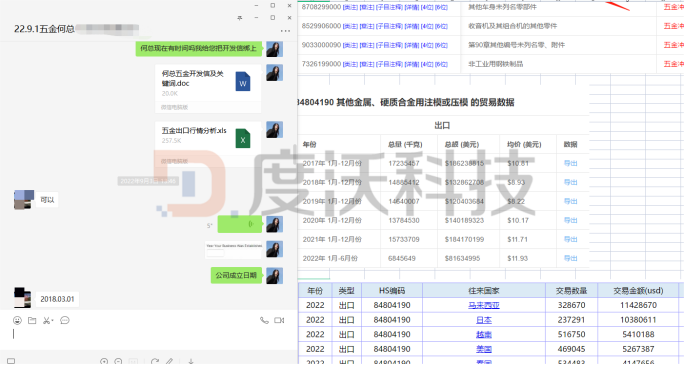Select the HS编码 column header cell
This screenshot has width=684, height=365.
[x=392, y=290]
